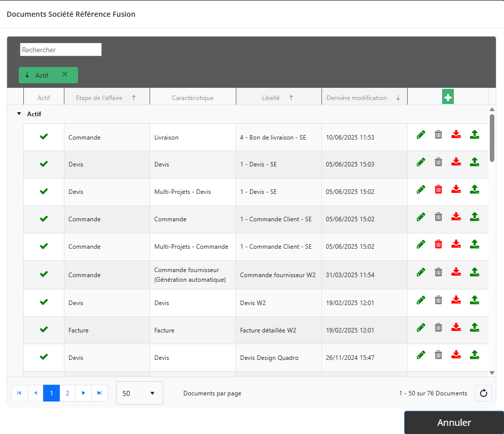
Task: Open the documents per page dropdown
Action: click(x=139, y=393)
